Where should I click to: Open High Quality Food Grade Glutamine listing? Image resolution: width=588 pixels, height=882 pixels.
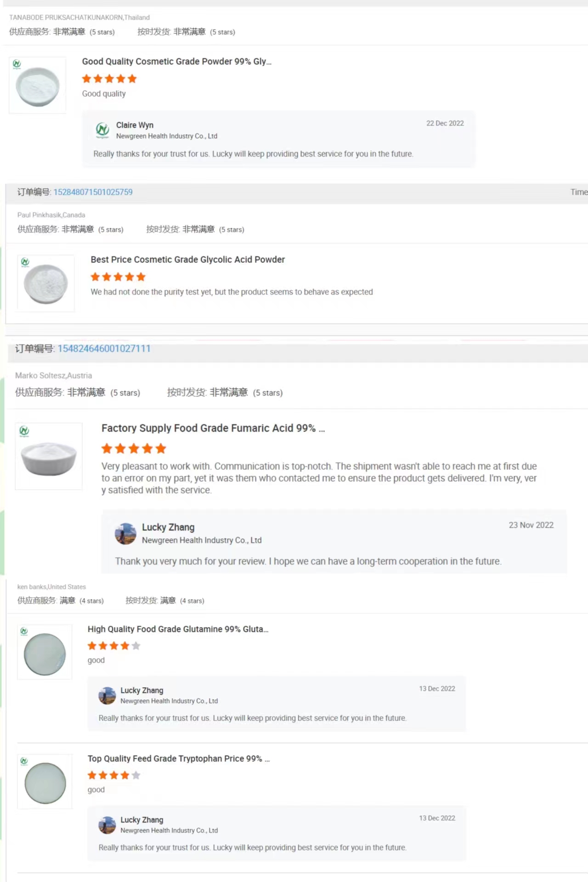pos(178,629)
